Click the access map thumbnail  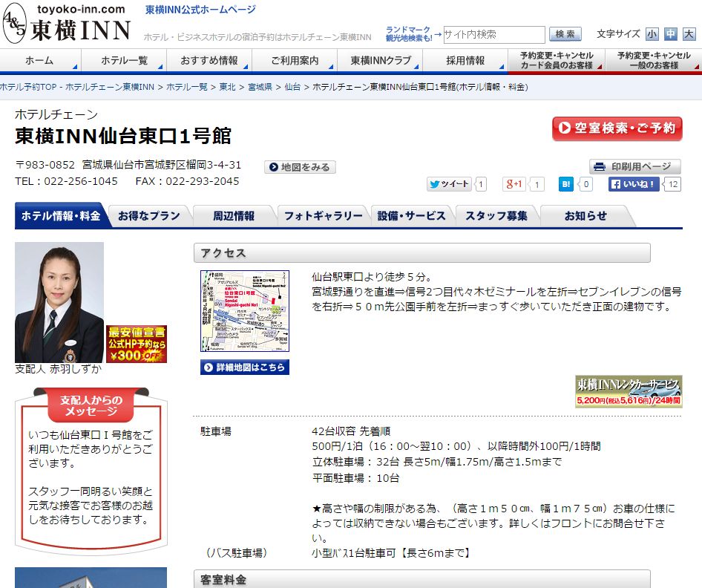(244, 311)
